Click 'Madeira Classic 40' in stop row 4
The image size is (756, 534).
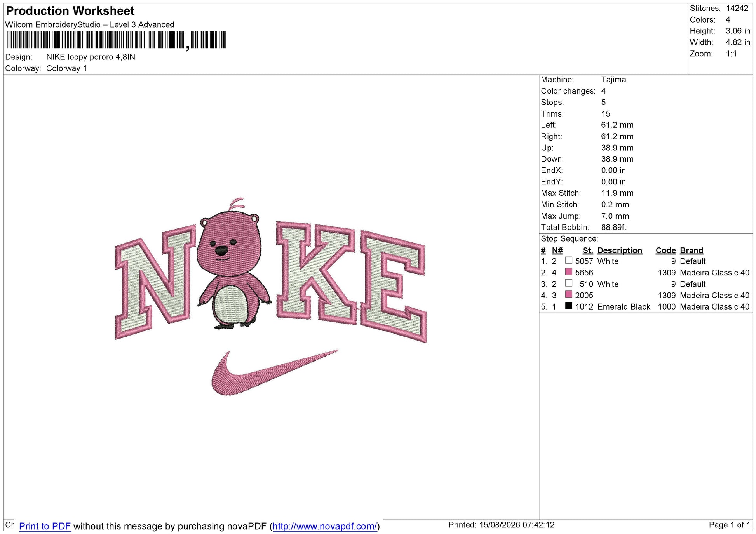(x=714, y=296)
